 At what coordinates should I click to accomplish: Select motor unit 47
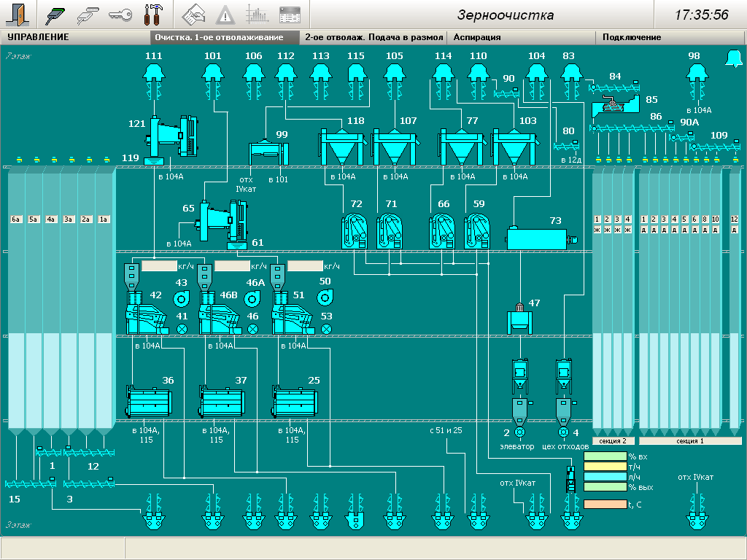519,319
